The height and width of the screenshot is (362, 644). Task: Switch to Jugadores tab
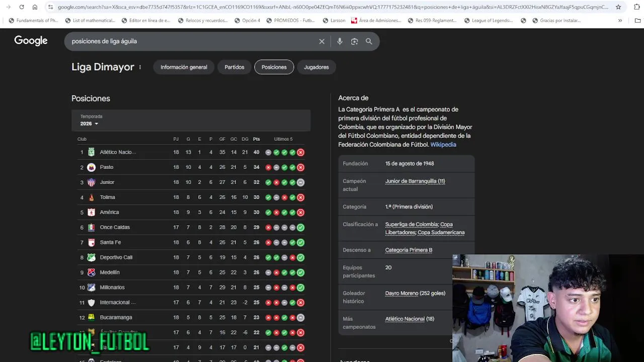click(316, 67)
